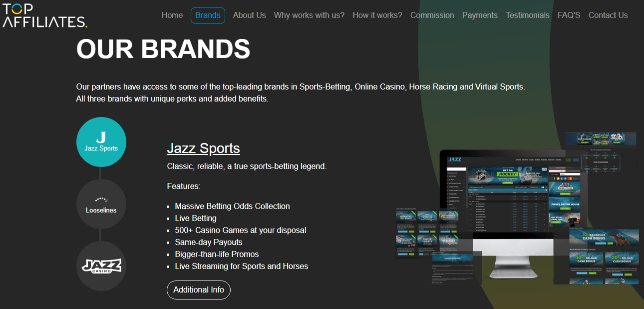
Task: Open Contact Us menu item
Action: (x=608, y=15)
